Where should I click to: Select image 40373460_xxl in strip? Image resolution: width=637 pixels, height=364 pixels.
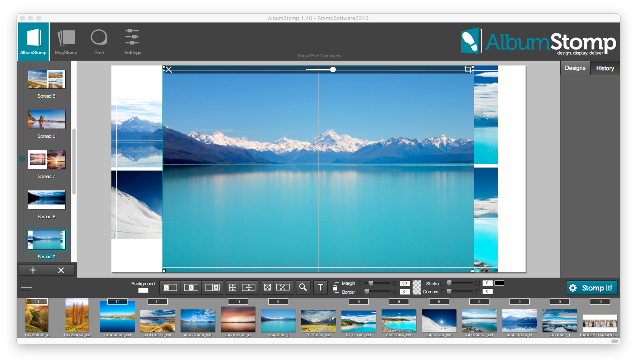198,321
